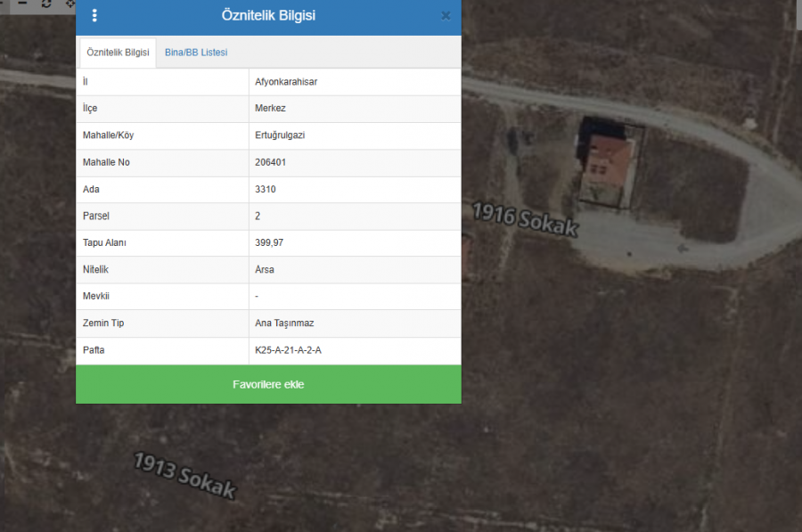Click the 1913 Sokak street label

coord(185,476)
